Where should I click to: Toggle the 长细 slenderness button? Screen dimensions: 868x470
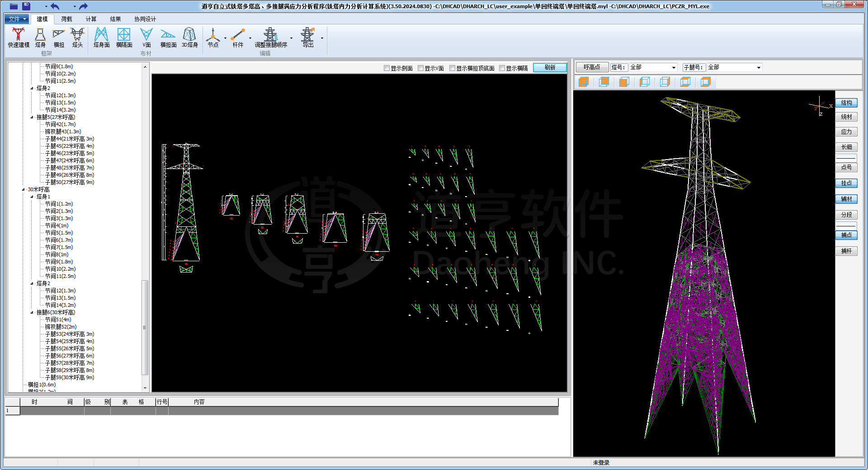point(846,147)
